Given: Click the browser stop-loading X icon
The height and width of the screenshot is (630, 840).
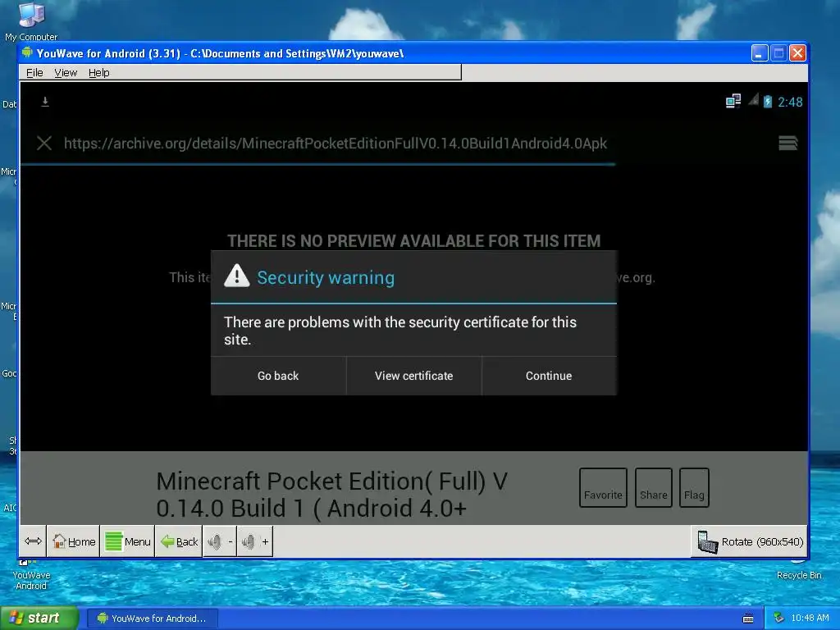Looking at the screenshot, I should tap(44, 143).
